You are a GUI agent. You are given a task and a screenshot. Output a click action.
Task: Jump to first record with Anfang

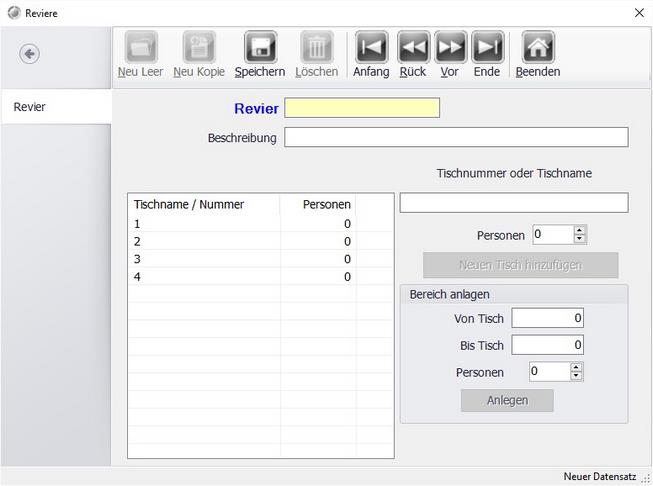[371, 47]
